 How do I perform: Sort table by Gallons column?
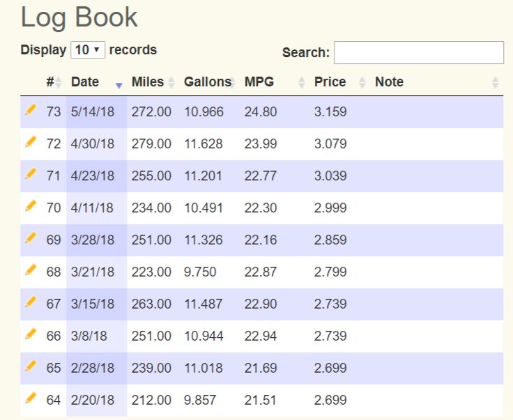pyautogui.click(x=208, y=81)
